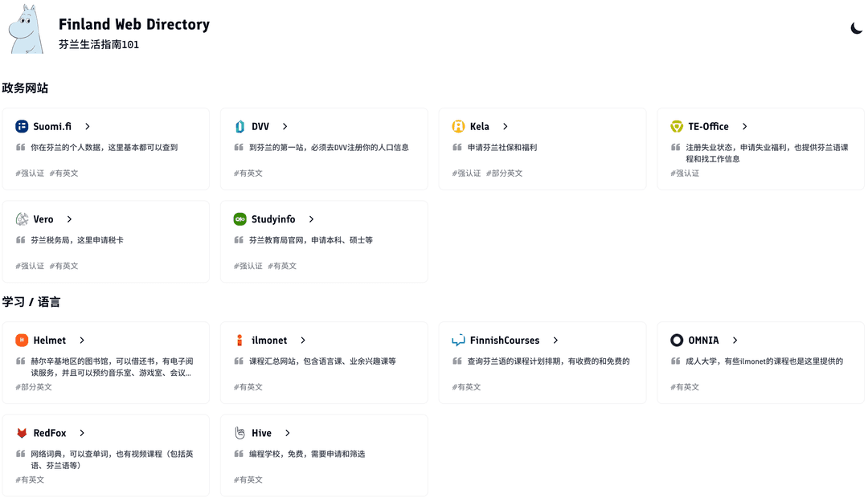
Task: Click #强认证 tag on TE-Office card
Action: (685, 173)
